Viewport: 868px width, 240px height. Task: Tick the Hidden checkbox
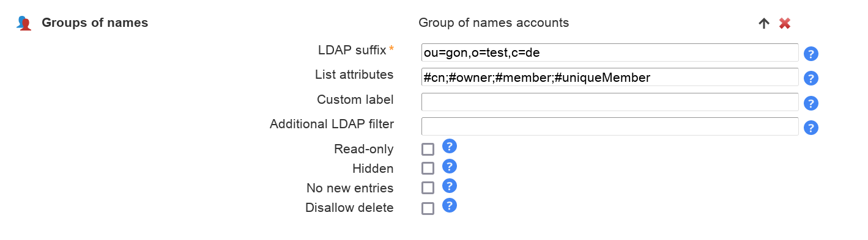[x=428, y=168]
